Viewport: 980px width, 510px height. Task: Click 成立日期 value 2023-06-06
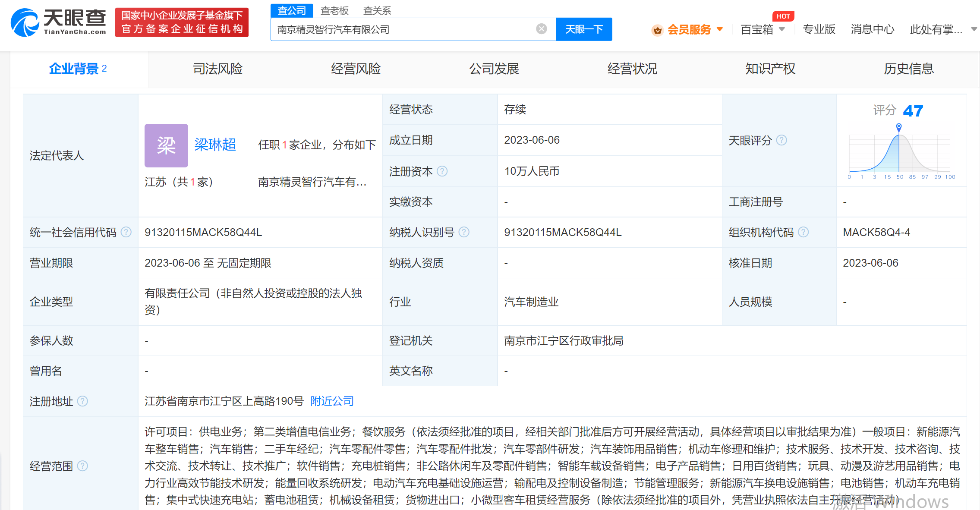click(532, 140)
